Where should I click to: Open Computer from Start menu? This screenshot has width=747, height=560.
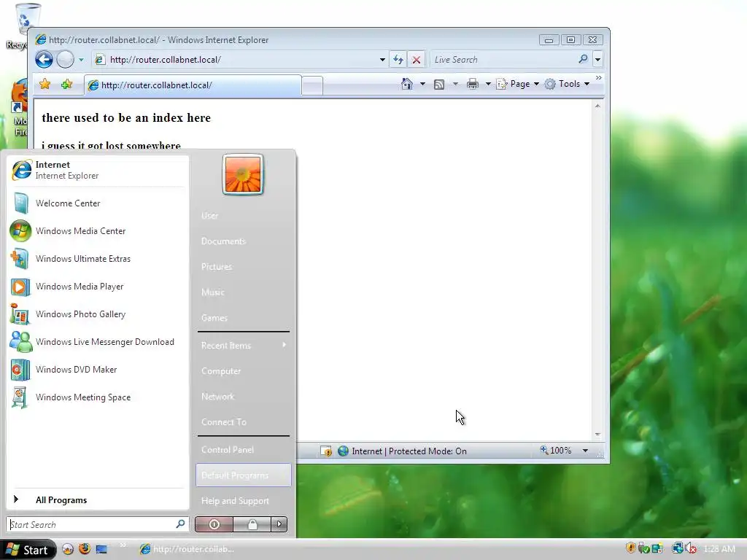point(243,371)
